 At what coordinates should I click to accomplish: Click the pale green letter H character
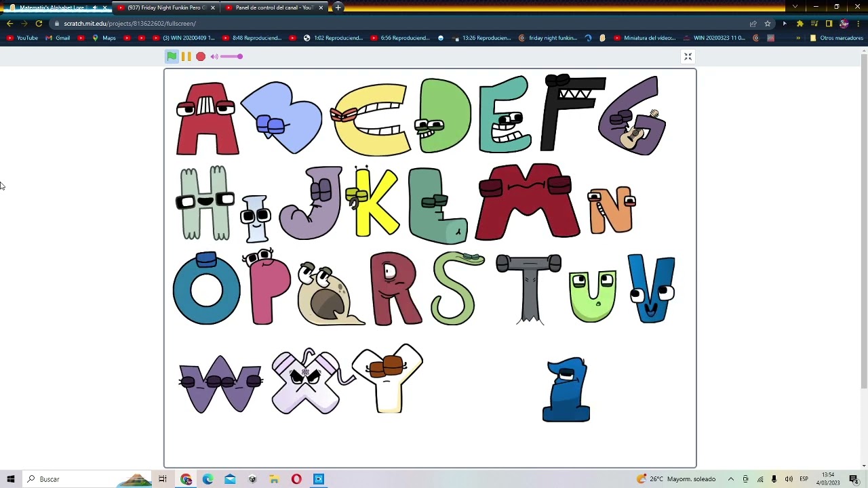205,203
